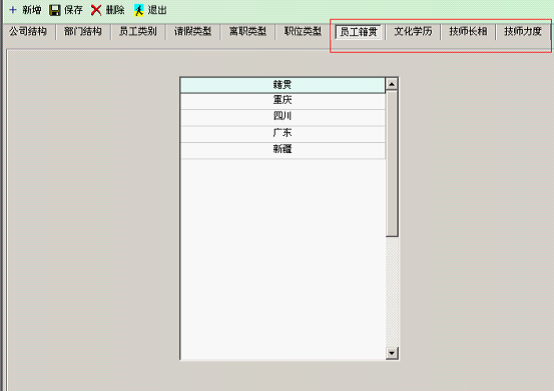The image size is (554, 391).
Task: Select the 重庆 row in the list
Action: 283,101
